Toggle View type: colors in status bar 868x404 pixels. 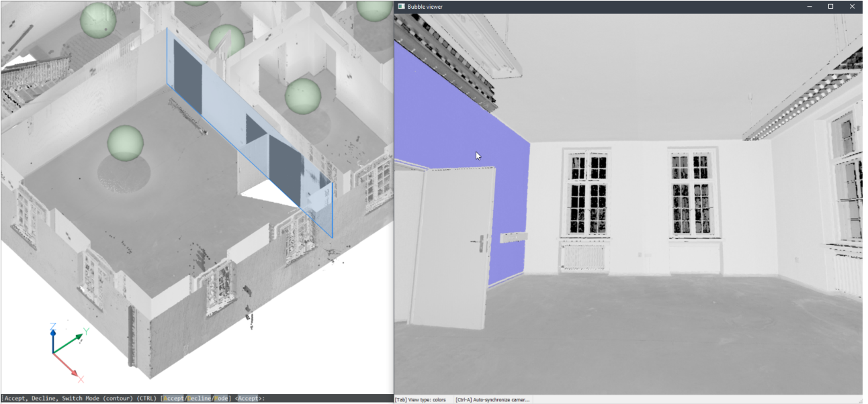pos(421,400)
